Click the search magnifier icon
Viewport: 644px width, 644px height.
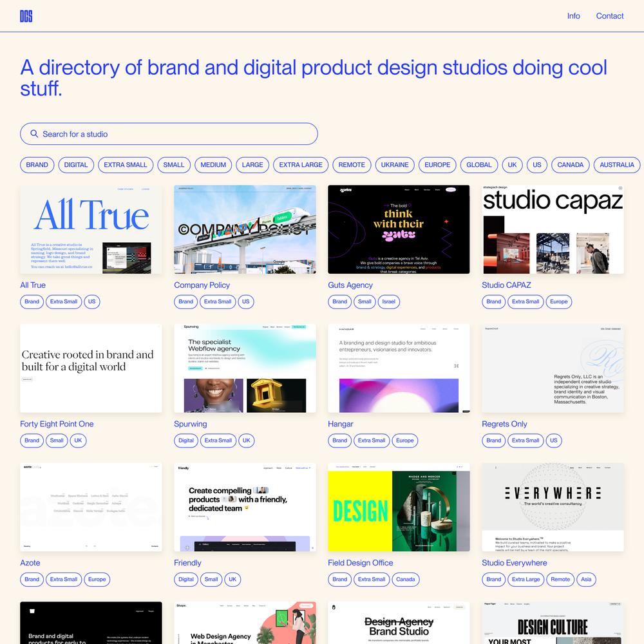pos(34,134)
